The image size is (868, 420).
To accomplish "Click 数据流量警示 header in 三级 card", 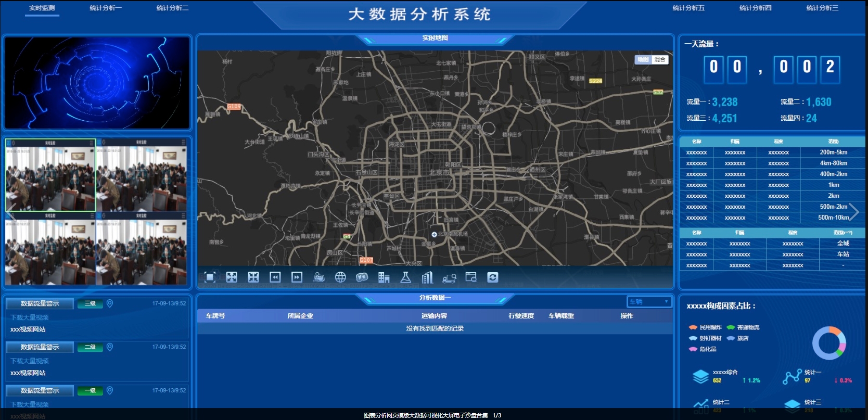I will tap(40, 303).
